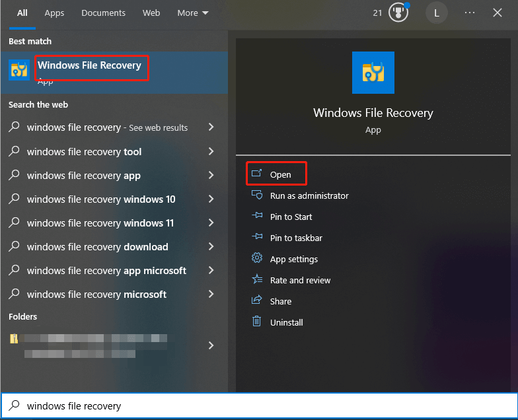Select 'windows file recovery microsoft' suggestion text

click(96, 295)
